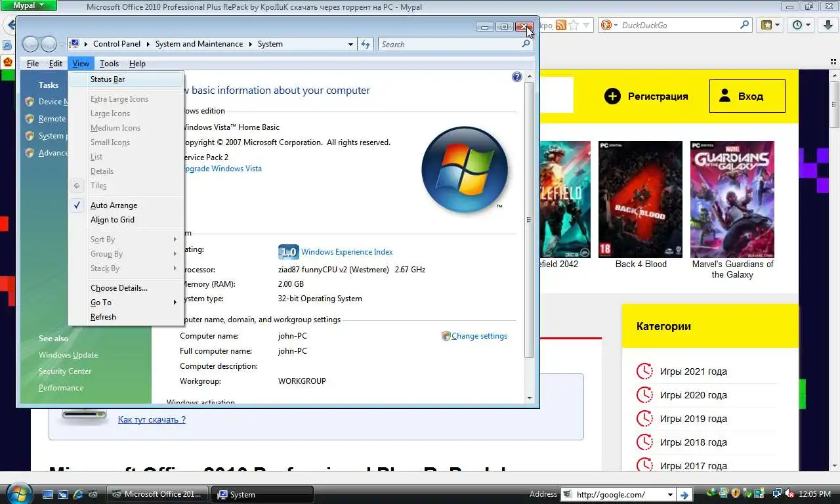
Task: Click the plus icon beside Регистрация
Action: coord(612,96)
